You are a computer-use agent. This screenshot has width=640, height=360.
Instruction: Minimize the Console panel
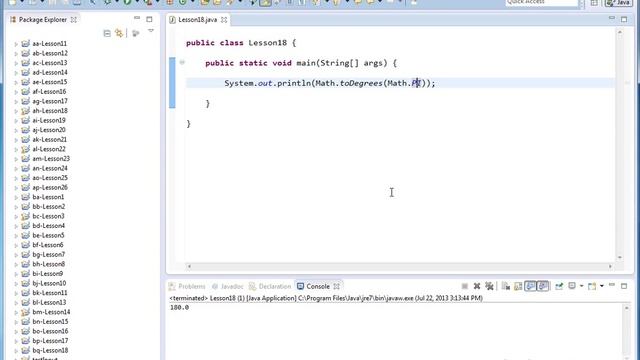[x=611, y=285]
